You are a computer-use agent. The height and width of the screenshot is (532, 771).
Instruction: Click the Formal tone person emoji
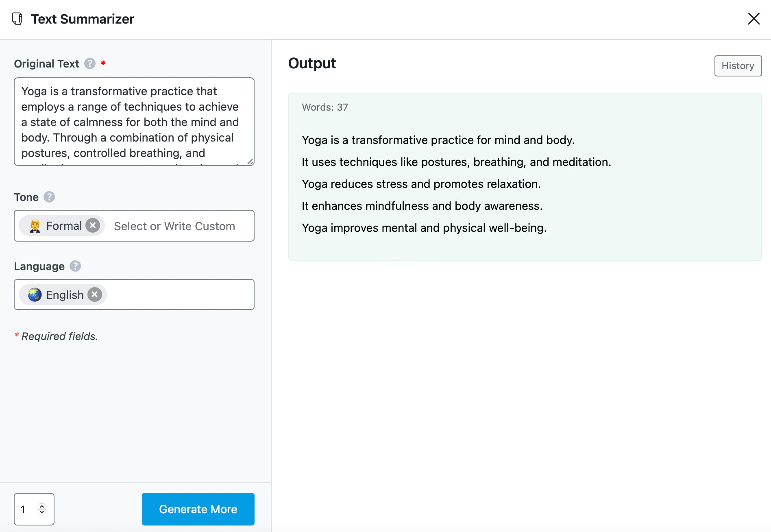pos(35,226)
